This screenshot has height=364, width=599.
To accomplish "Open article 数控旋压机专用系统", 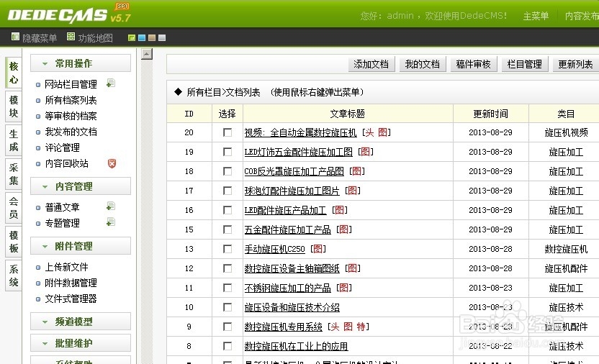I will [284, 327].
